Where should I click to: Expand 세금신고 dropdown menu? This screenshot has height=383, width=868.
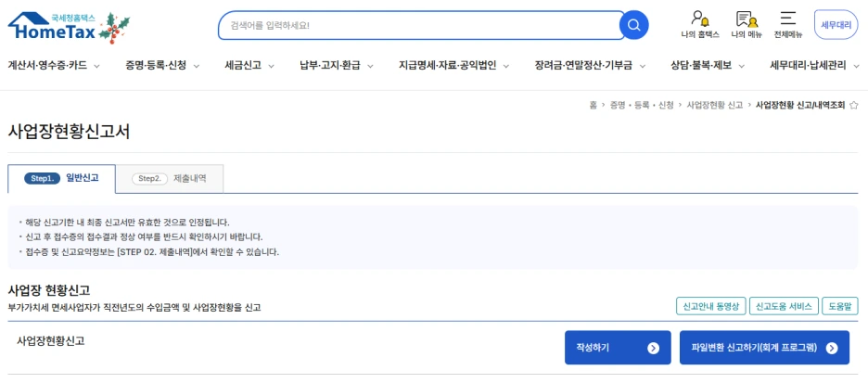point(250,65)
